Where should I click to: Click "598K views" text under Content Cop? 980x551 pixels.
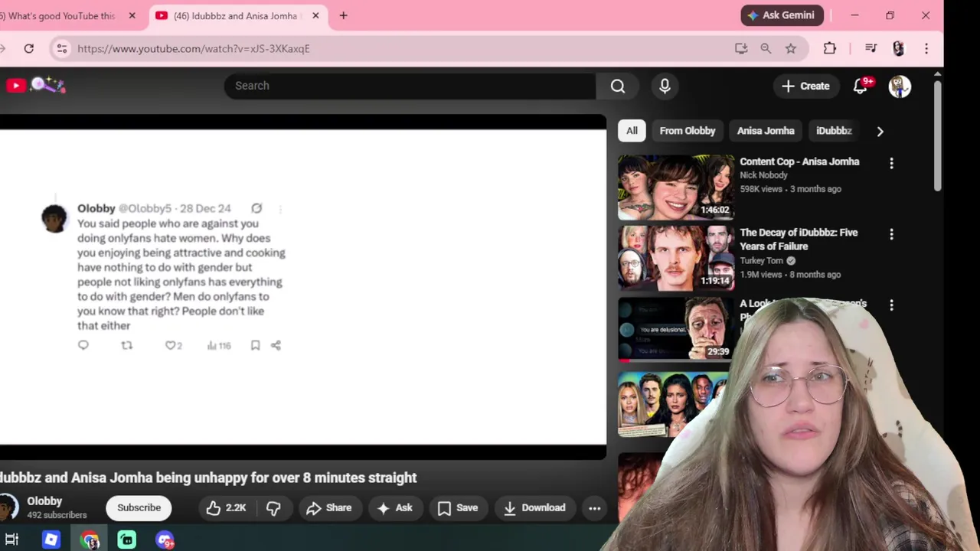(760, 189)
